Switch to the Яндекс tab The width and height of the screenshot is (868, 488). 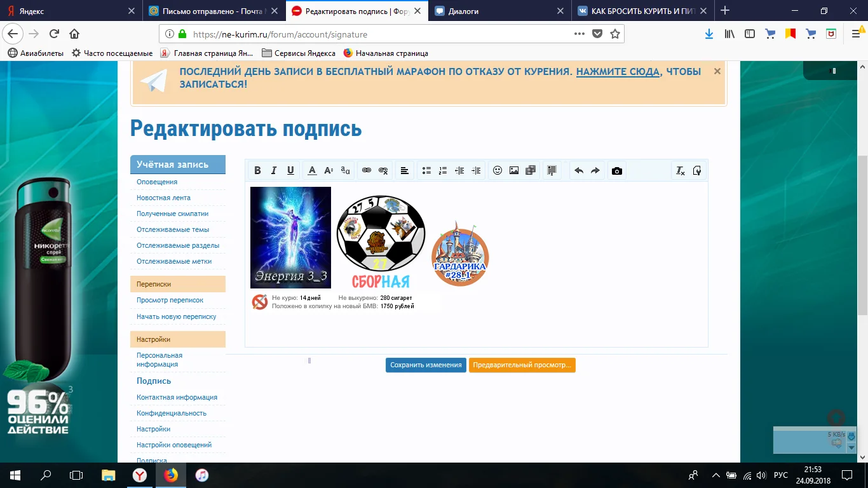70,11
